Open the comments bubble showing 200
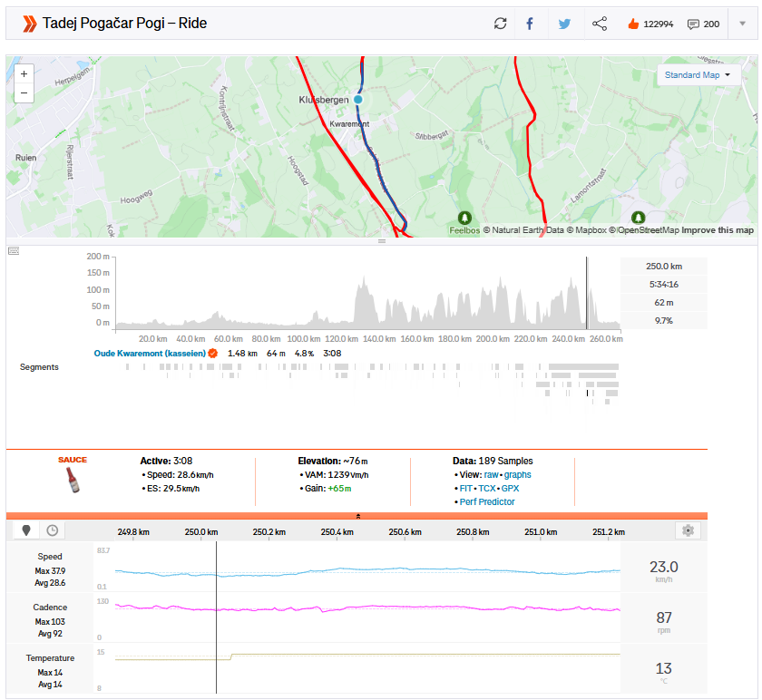 693,24
